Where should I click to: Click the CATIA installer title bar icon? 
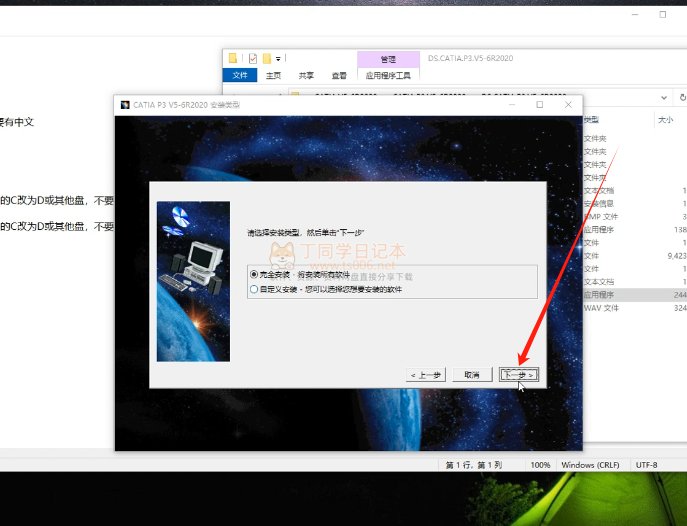(125, 104)
